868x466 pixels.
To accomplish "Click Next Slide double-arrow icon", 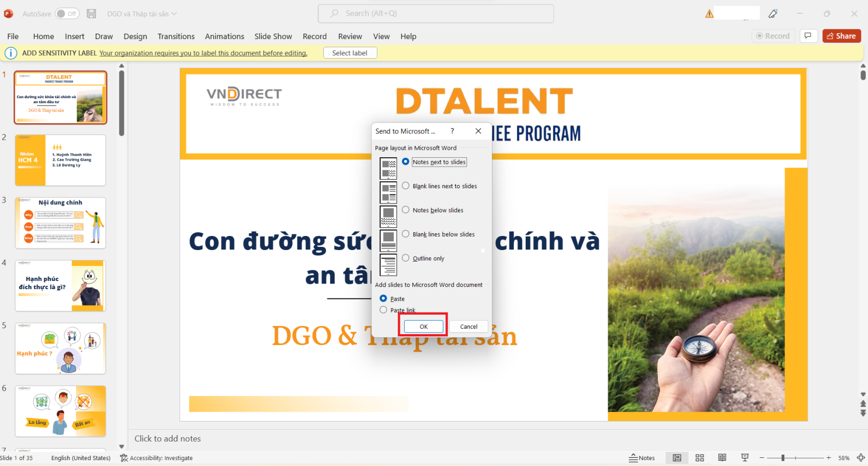I will tap(863, 413).
